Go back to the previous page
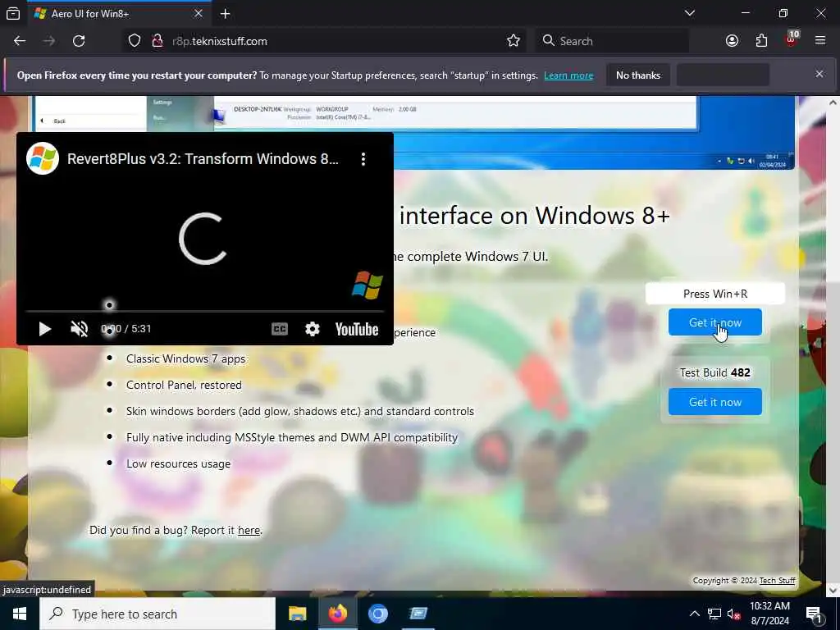Image resolution: width=840 pixels, height=630 pixels. coord(20,41)
